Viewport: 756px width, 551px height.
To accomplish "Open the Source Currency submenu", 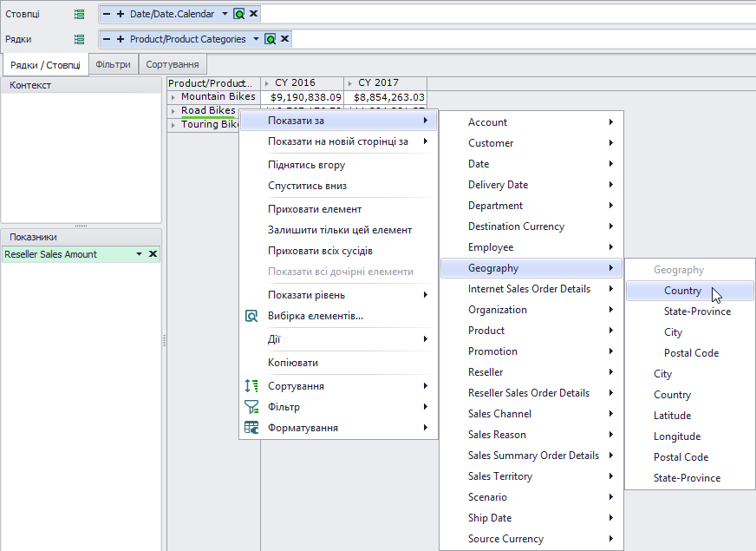I will point(531,539).
